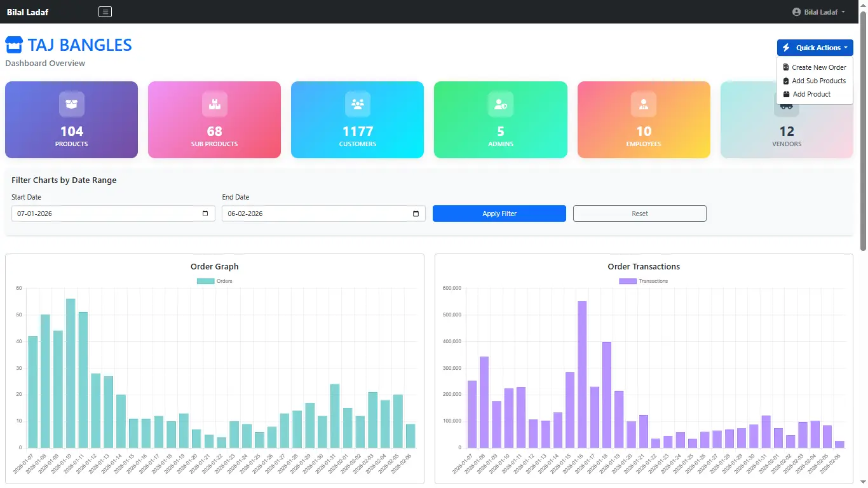
Task: Click the storefront icon beside TAJ BANGLES
Action: point(14,44)
